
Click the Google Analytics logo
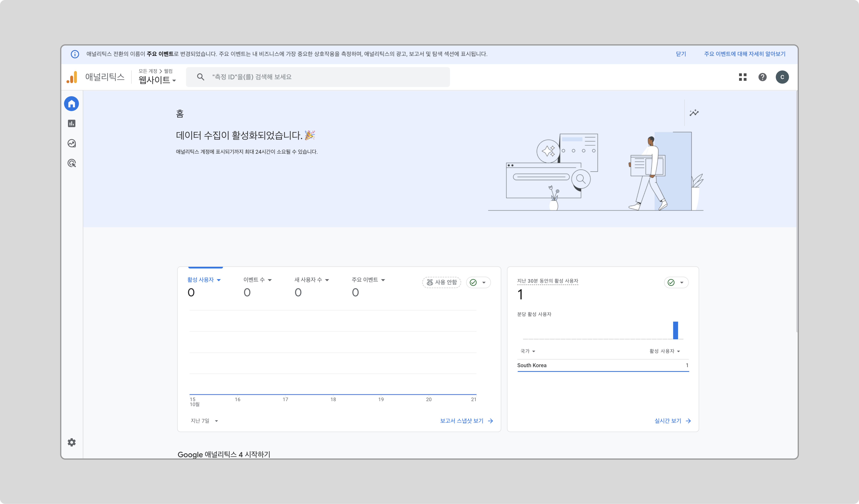[x=72, y=77]
